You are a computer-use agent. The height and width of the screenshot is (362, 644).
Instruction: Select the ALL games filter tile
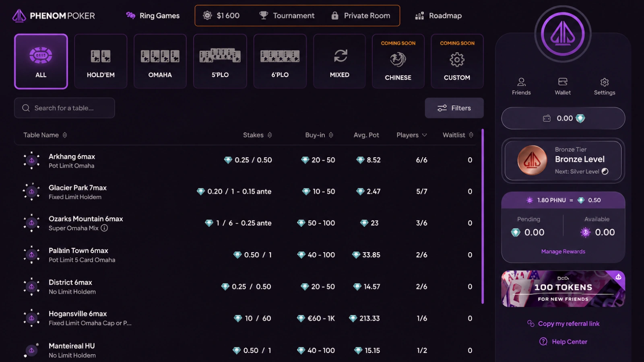41,61
